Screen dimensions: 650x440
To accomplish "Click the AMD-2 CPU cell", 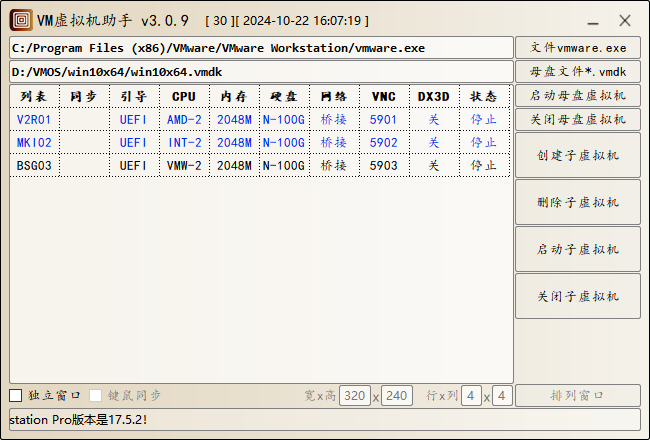I will tap(184, 120).
